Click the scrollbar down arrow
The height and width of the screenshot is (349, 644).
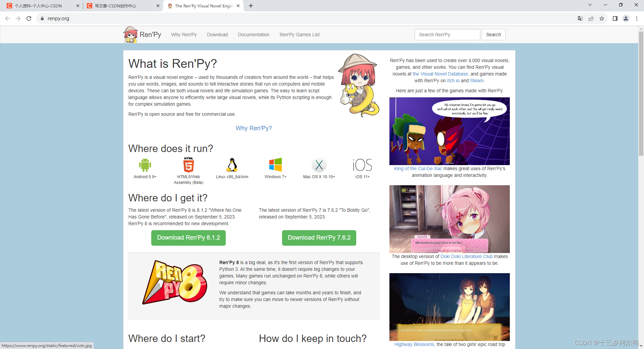pos(641,346)
